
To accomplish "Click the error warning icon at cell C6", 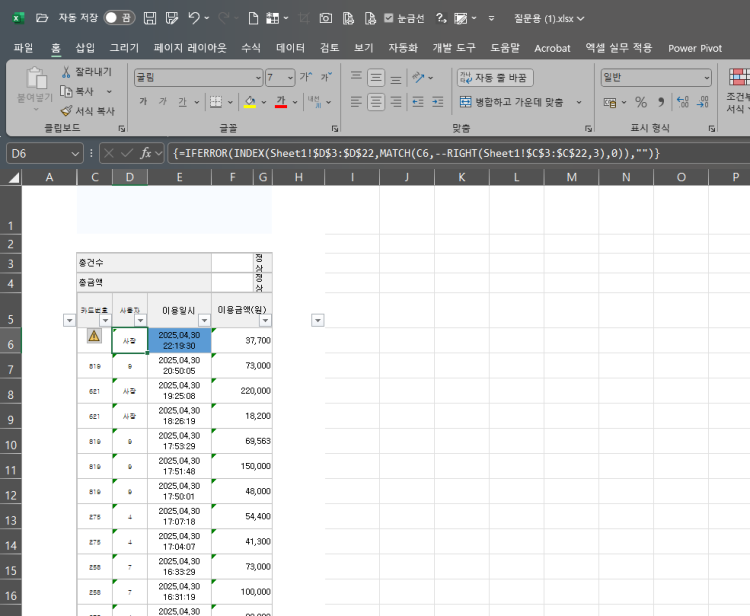I will click(94, 336).
